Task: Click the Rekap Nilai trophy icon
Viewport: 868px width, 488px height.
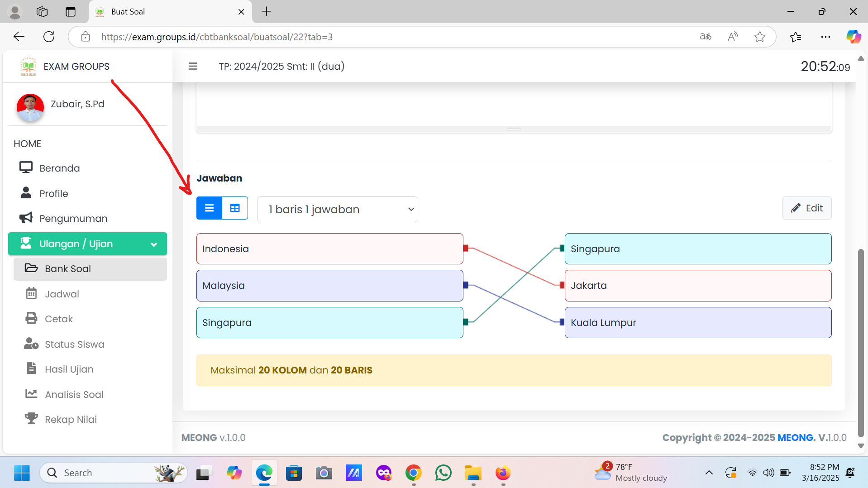Action: pos(31,419)
